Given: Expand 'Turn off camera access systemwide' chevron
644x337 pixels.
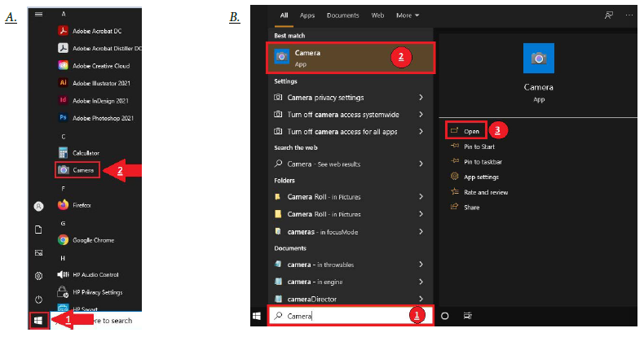Looking at the screenshot, I should point(421,114).
